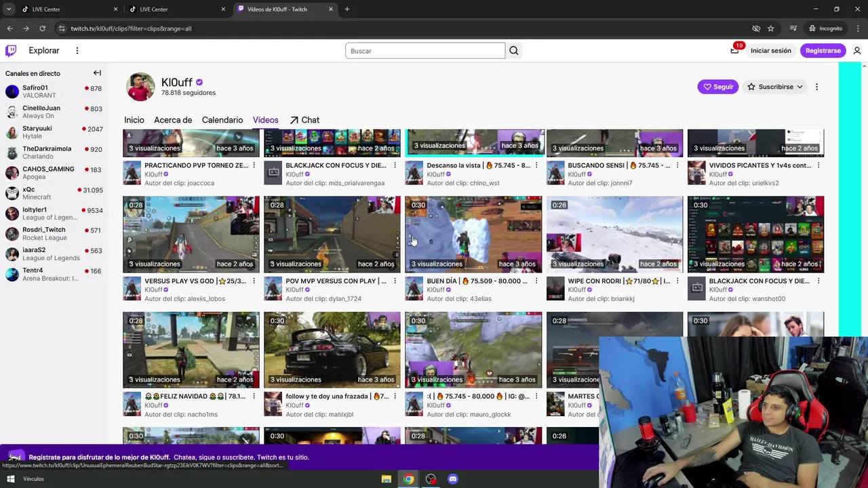Collapse the Canales en directo sidebar

click(97, 73)
